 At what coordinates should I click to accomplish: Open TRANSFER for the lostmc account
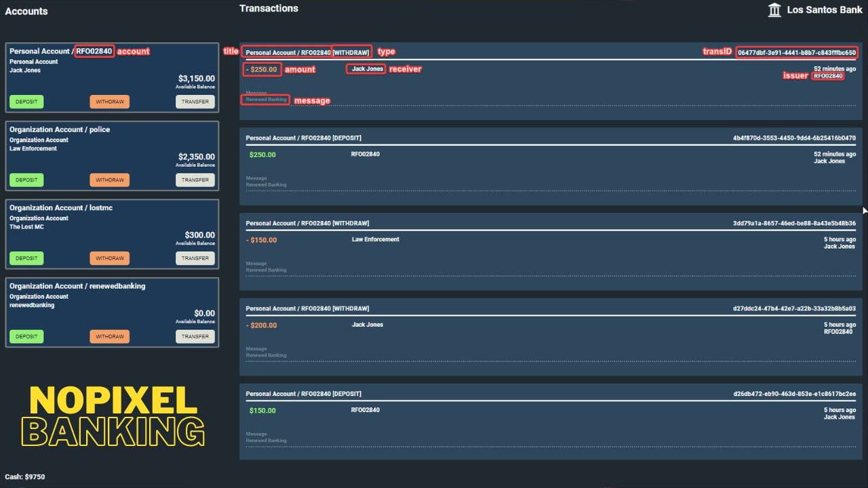tap(195, 258)
